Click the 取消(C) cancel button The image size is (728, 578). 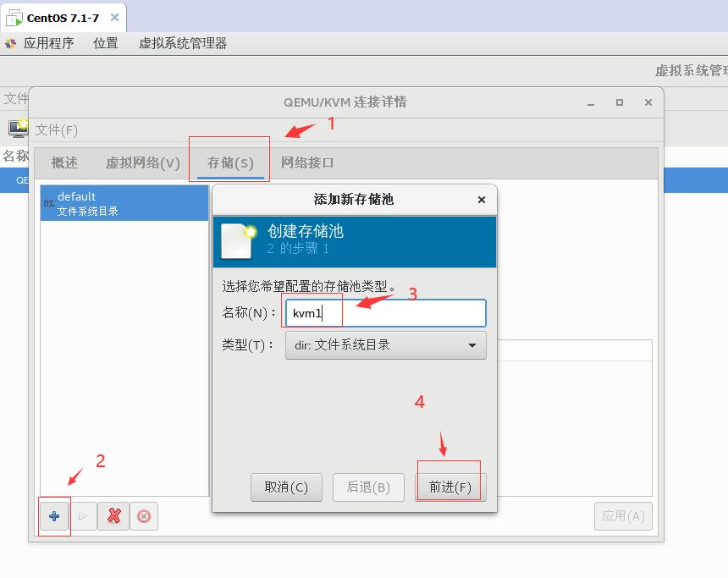pyautogui.click(x=286, y=487)
